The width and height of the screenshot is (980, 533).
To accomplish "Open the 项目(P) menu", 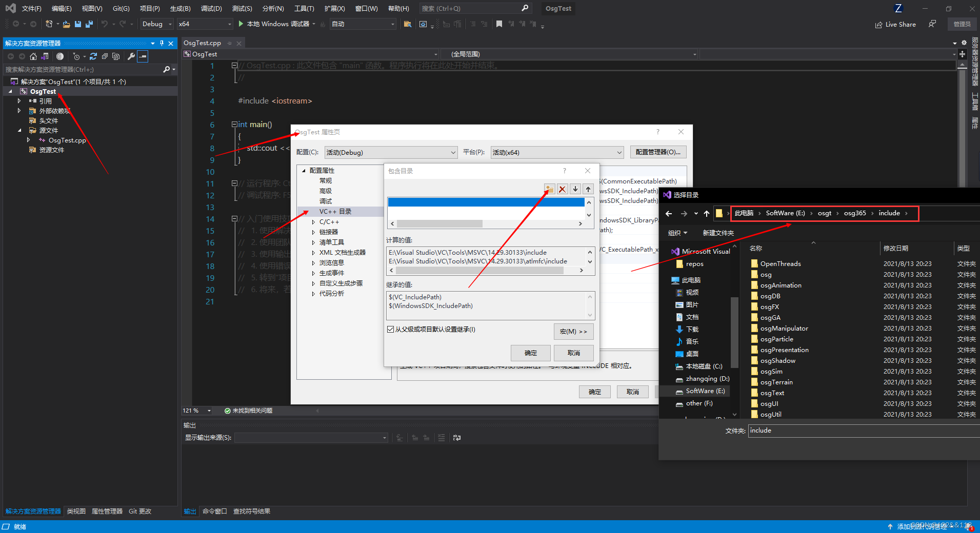I will [x=150, y=8].
